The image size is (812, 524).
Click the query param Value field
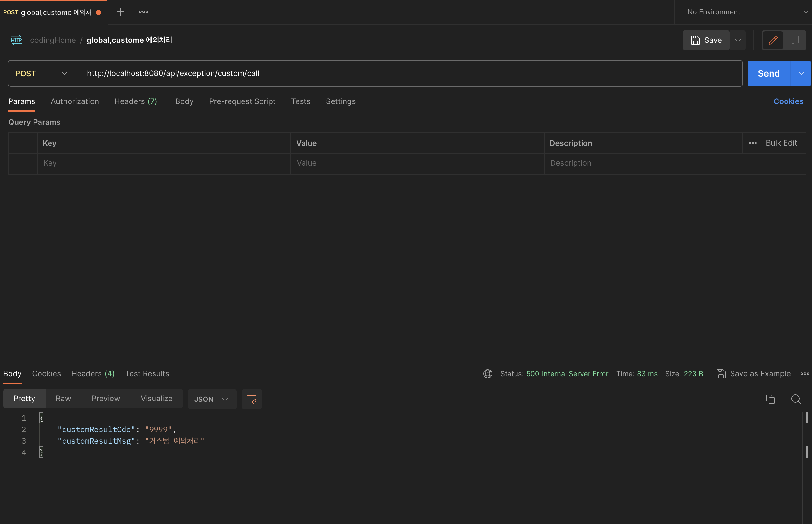point(417,163)
